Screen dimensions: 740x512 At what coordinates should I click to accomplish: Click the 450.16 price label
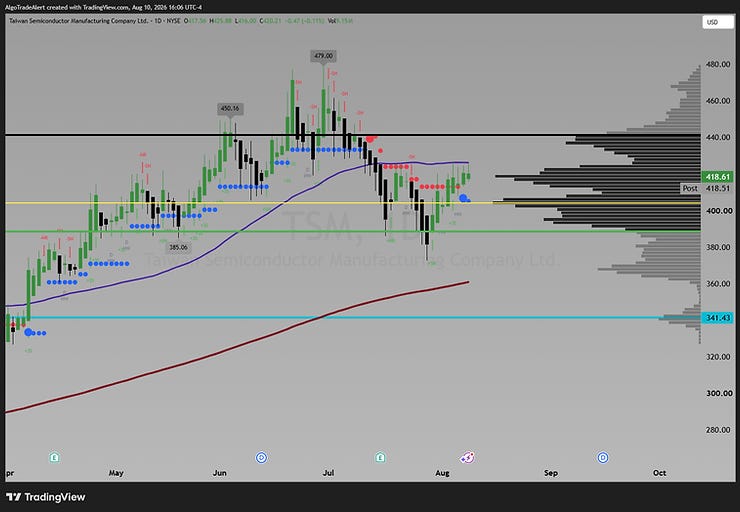tap(230, 109)
